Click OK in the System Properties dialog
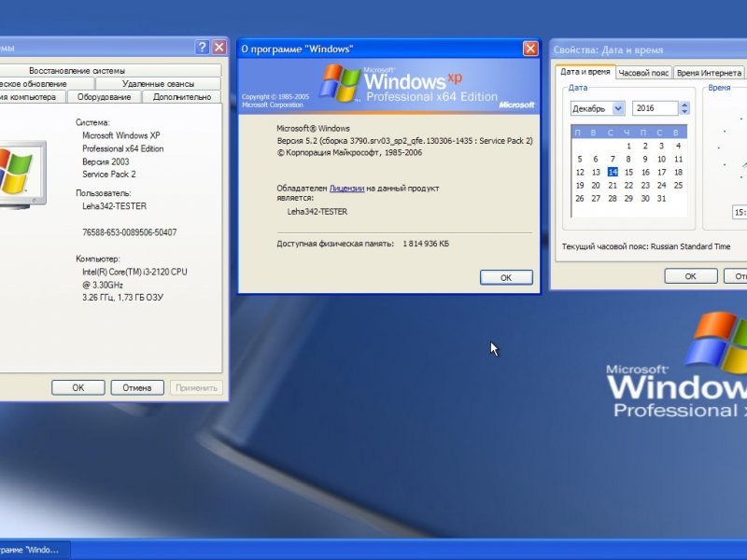Image resolution: width=747 pixels, height=560 pixels. point(78,387)
